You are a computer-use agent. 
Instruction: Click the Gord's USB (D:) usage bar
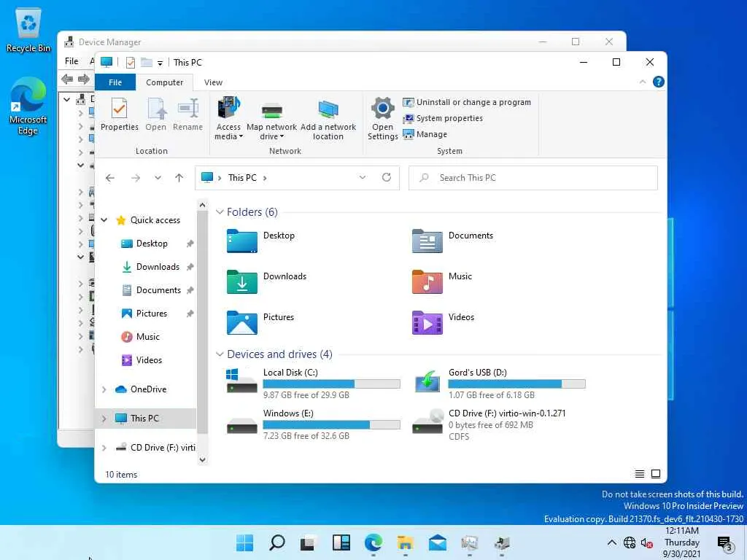(x=517, y=384)
